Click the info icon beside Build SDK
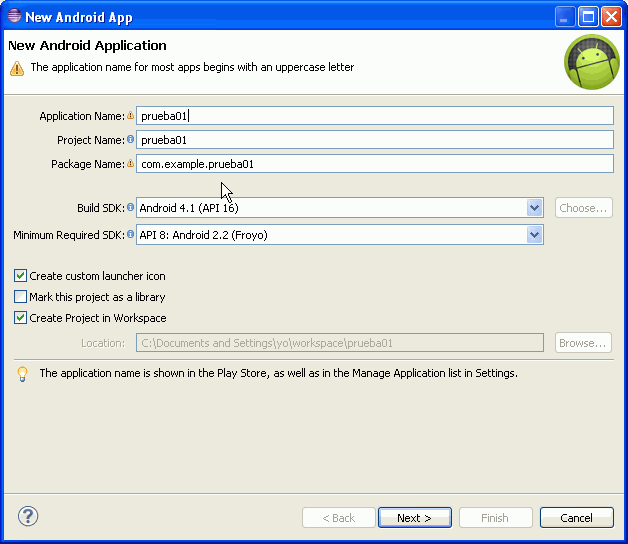This screenshot has height=544, width=628. pyautogui.click(x=131, y=207)
